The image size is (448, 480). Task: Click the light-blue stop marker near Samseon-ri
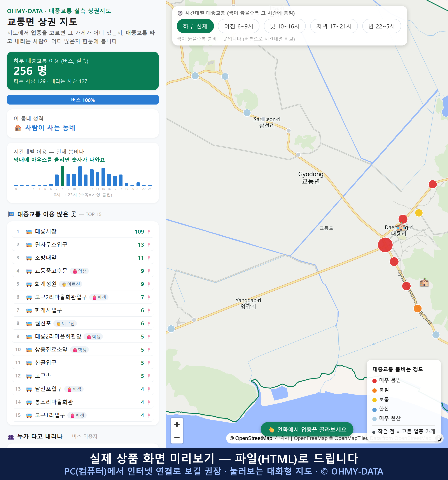(247, 113)
